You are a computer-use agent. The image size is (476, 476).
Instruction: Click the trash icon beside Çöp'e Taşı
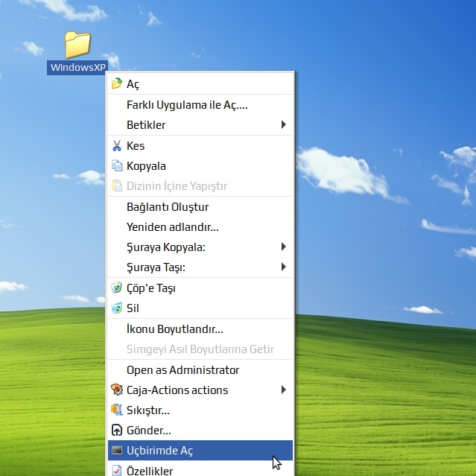point(117,288)
